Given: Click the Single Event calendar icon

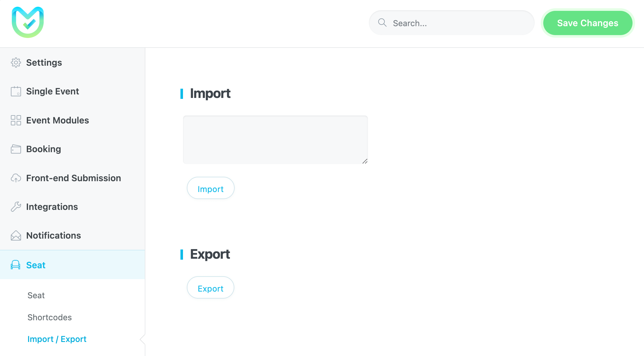Looking at the screenshot, I should tap(16, 92).
